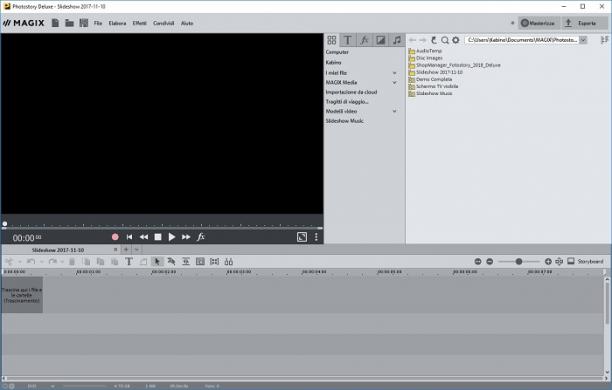Click the fast forward button
The width and height of the screenshot is (612, 390).
pos(186,237)
